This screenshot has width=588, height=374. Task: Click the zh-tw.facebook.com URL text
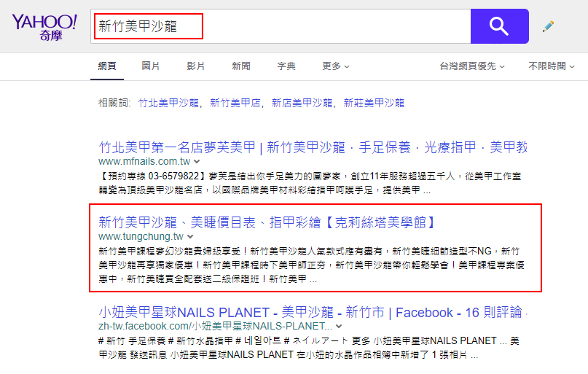click(215, 326)
